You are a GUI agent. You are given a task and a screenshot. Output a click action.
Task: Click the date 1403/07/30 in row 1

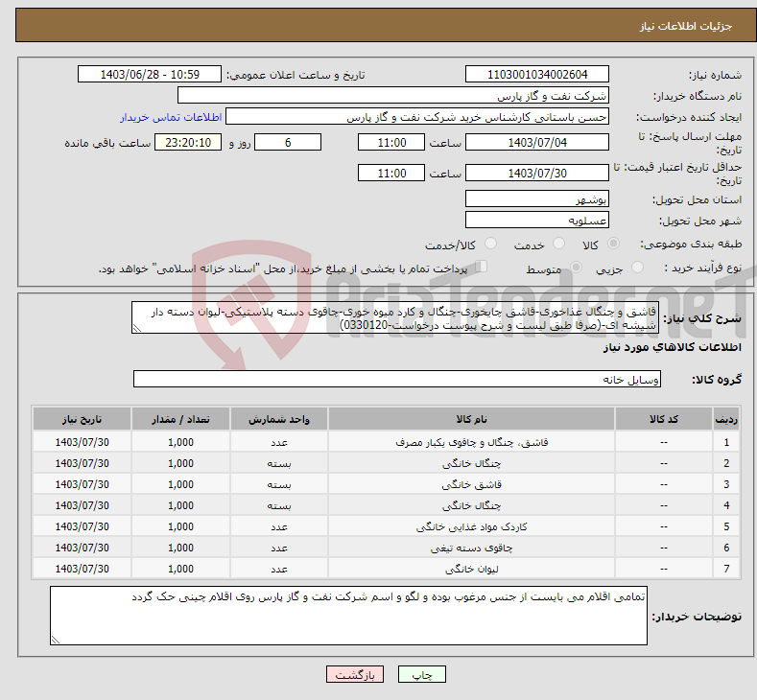pyautogui.click(x=83, y=442)
